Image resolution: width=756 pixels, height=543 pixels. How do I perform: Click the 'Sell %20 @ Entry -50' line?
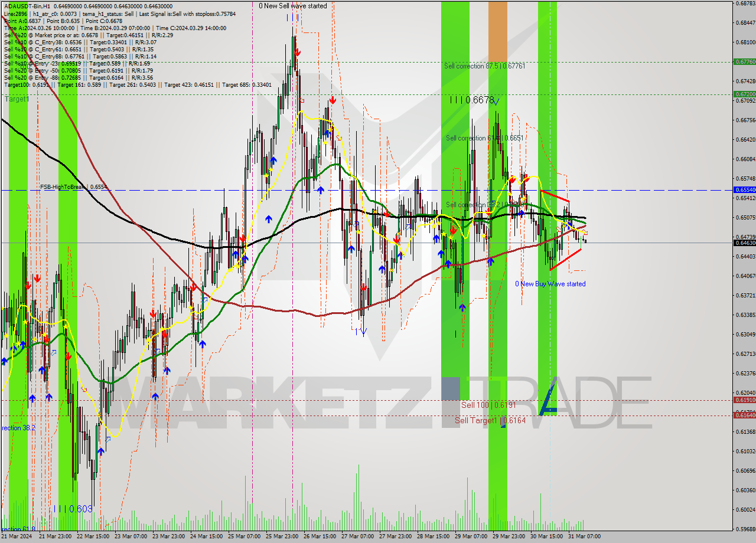(79, 70)
